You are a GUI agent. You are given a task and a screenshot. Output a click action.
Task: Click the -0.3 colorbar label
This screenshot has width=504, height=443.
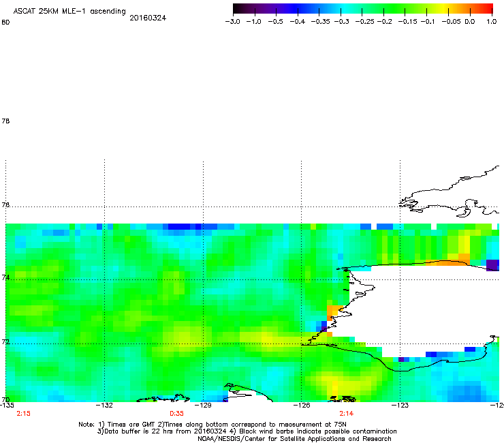coord(342,22)
